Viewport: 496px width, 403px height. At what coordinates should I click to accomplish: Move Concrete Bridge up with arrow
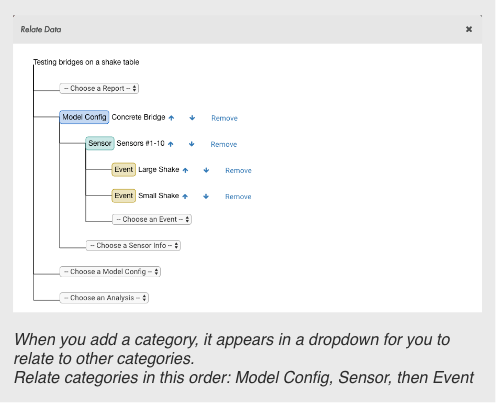171,118
